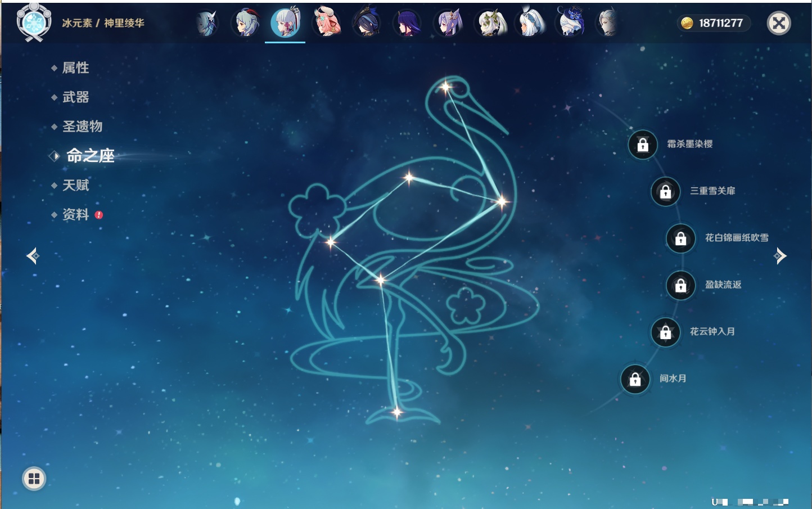Image resolution: width=812 pixels, height=509 pixels.
Task: Go to next character with right arrow
Action: coord(780,256)
